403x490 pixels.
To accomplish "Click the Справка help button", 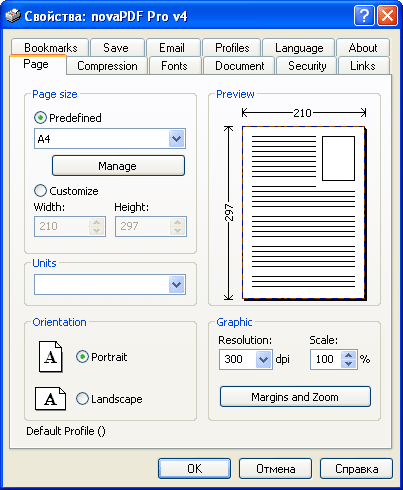I will [356, 469].
